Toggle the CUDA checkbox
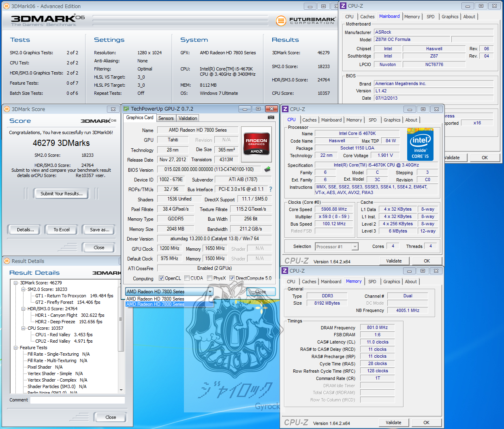504x429 pixels. [187, 278]
